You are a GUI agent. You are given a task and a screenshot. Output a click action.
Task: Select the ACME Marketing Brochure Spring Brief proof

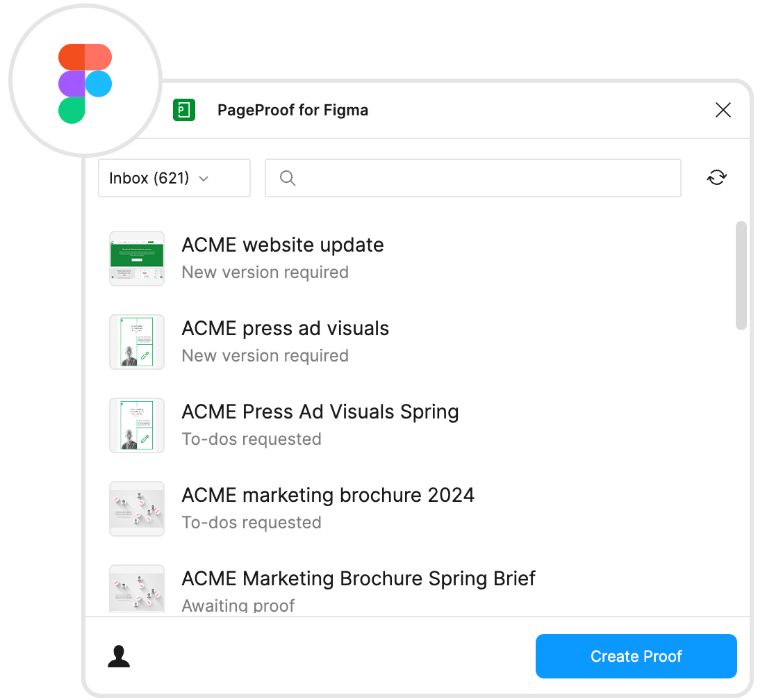[x=359, y=578]
